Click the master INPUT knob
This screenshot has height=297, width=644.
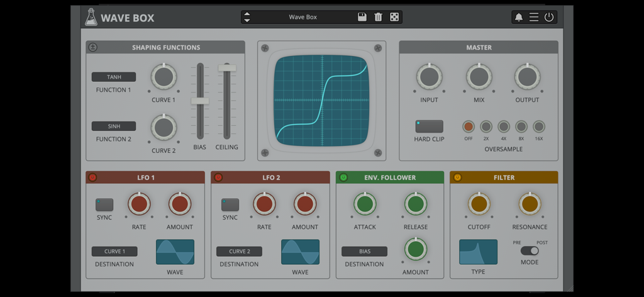(429, 77)
